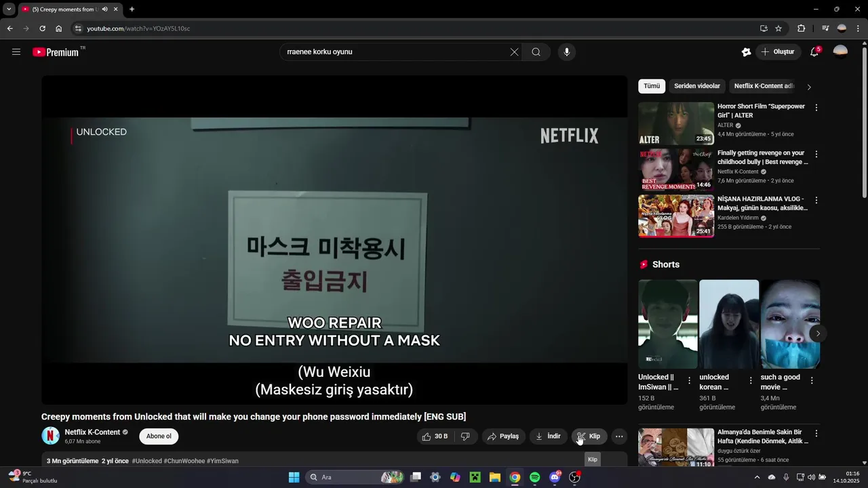Click the #YimSiwan hashtag
The image size is (868, 488).
222,461
